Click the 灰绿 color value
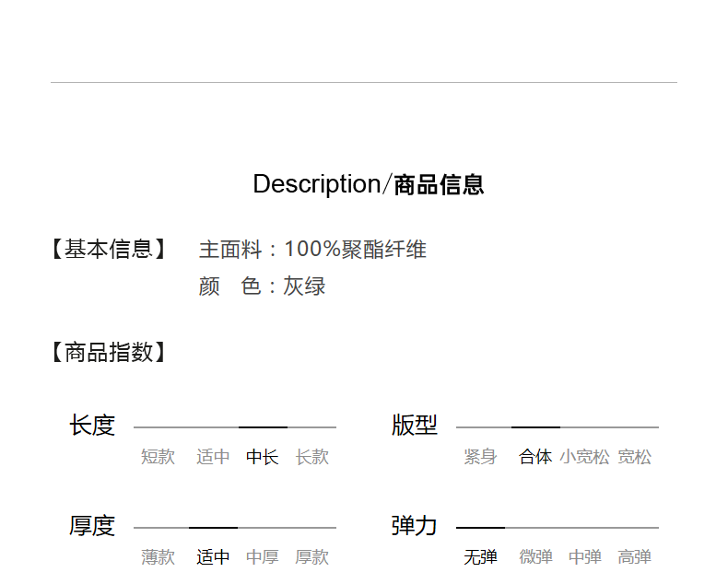The image size is (728, 584). point(304,286)
